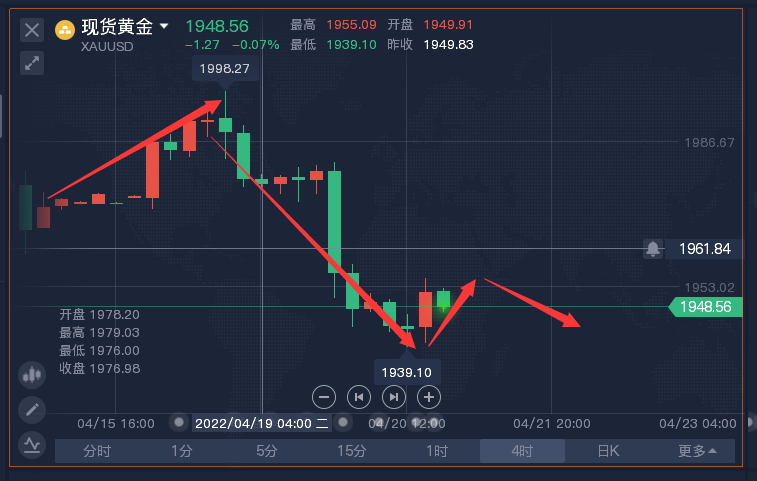Switch to the 4时 timeframe tab
This screenshot has width=757, height=481.
[522, 451]
